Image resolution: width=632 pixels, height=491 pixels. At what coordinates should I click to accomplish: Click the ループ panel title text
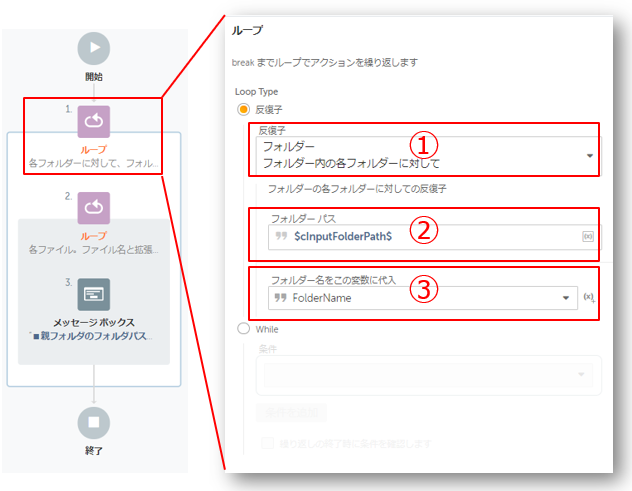tap(247, 31)
